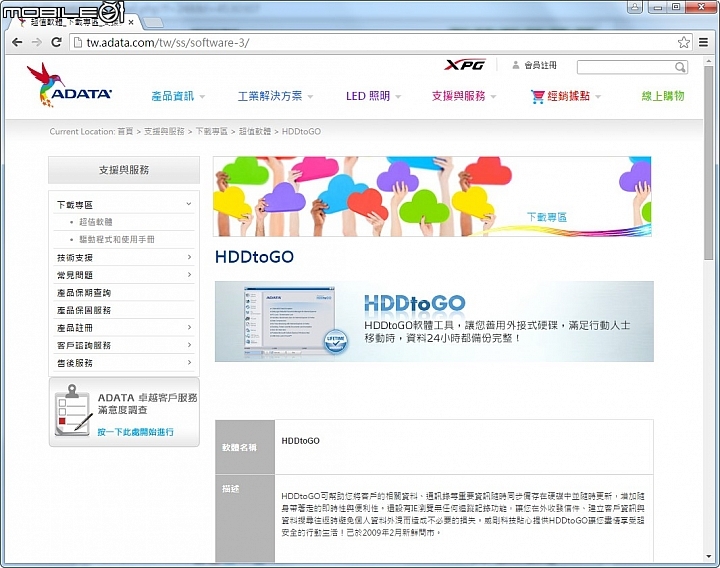
Task: Reload the page with the refresh icon
Action: pos(56,42)
